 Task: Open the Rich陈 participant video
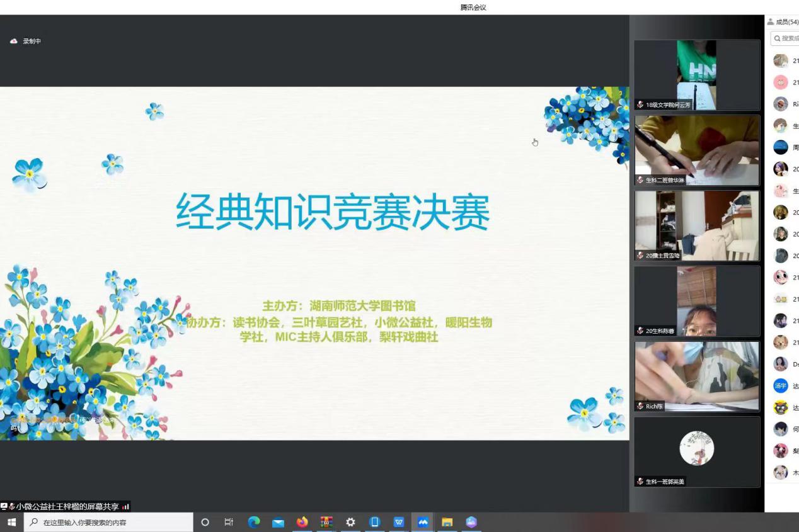(696, 376)
